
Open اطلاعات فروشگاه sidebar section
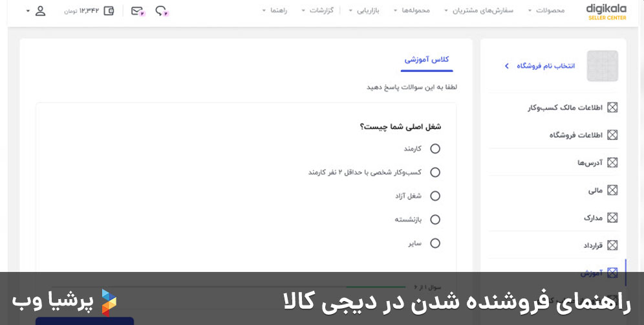tap(576, 135)
